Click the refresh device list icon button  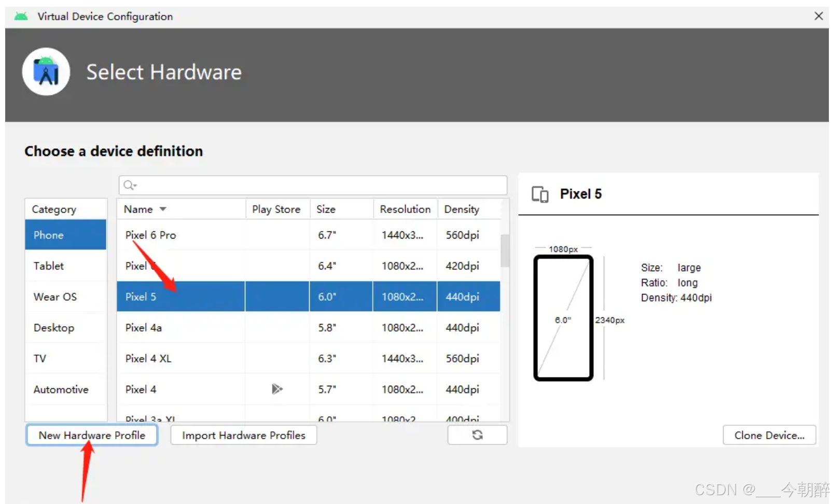click(477, 435)
